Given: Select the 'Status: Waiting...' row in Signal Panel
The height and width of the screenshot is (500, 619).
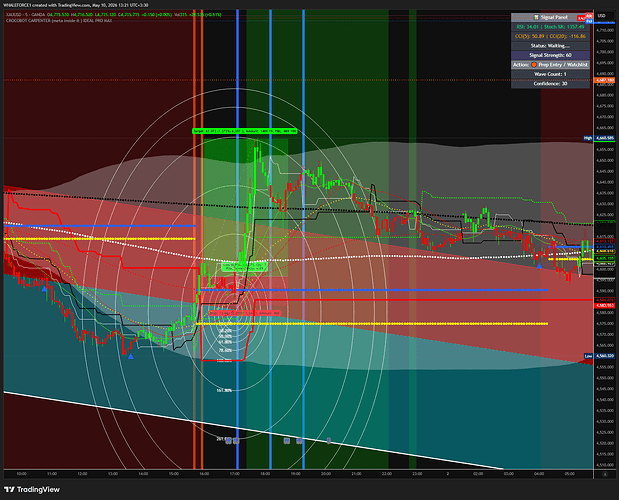Looking at the screenshot, I should point(550,46).
